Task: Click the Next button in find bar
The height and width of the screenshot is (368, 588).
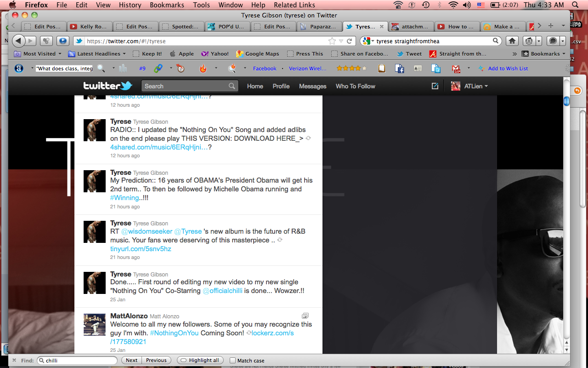Action: tap(131, 360)
